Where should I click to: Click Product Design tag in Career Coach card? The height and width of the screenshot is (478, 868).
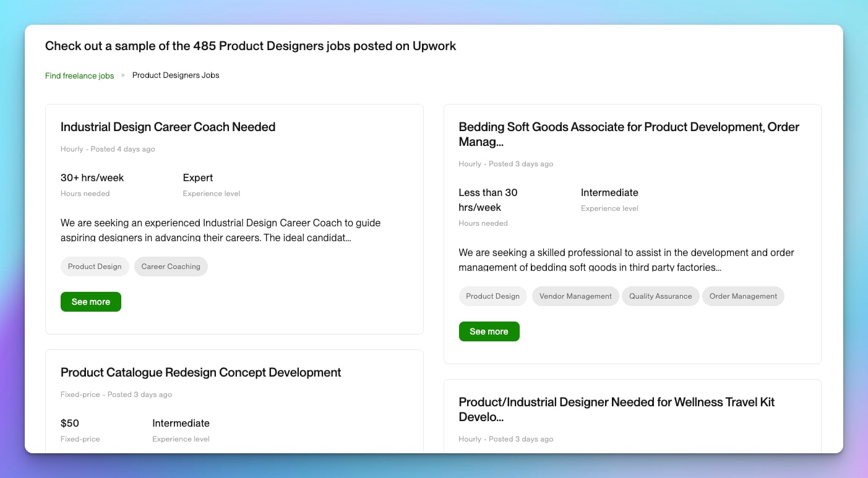[x=95, y=267]
